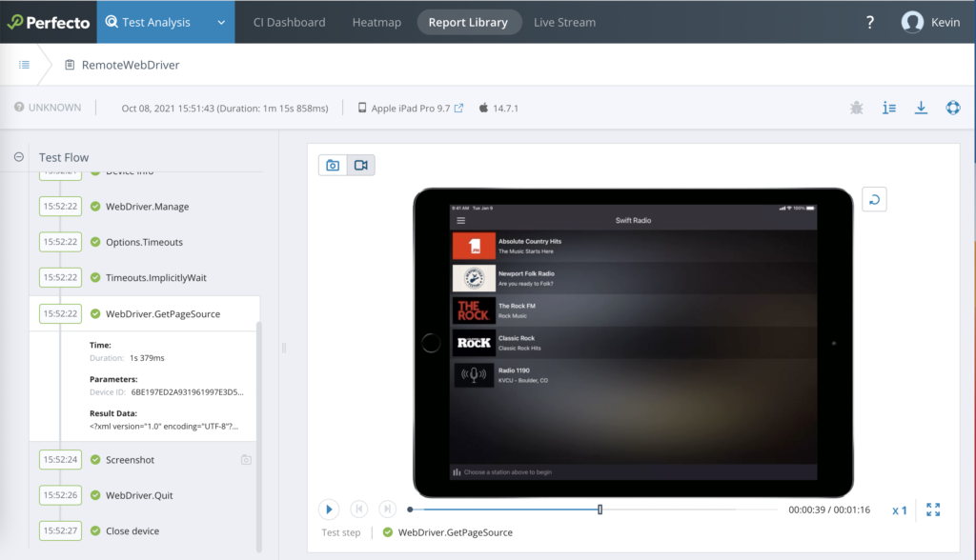The width and height of the screenshot is (976, 560).
Task: Skip to previous video step
Action: [x=358, y=510]
